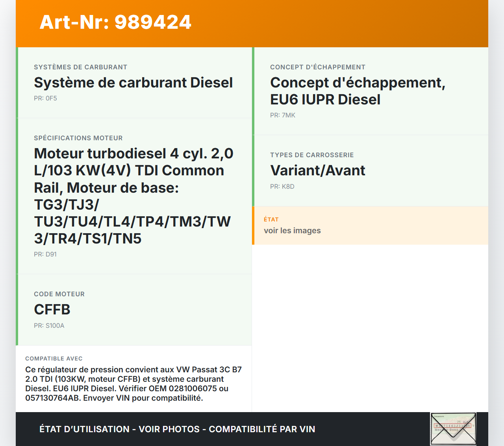
Task: Click the SPÉCIFICATIONS MOTEUR section label
Action: click(78, 138)
